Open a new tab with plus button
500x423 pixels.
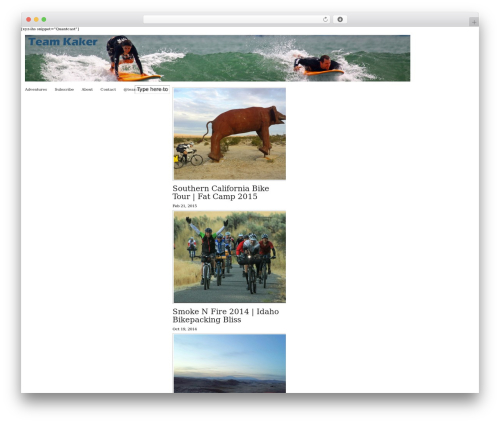[474, 22]
